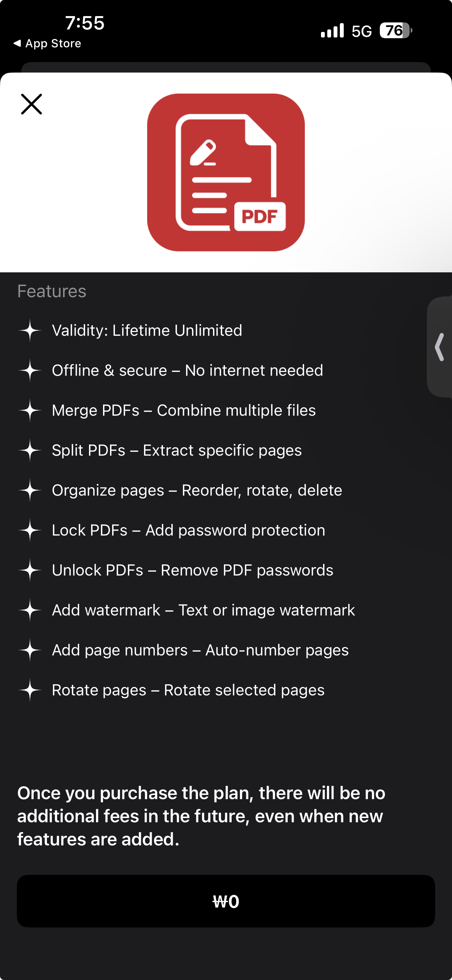Image resolution: width=452 pixels, height=980 pixels.
Task: Tap the ₩0 purchase button
Action: (226, 901)
